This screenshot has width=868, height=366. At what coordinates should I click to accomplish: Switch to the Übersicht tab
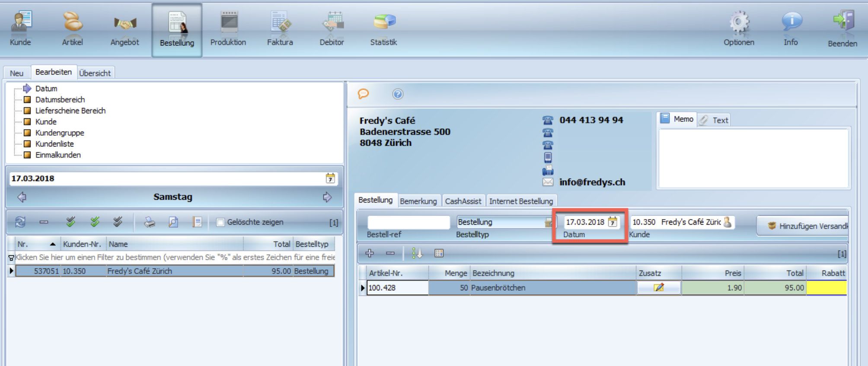(x=95, y=73)
